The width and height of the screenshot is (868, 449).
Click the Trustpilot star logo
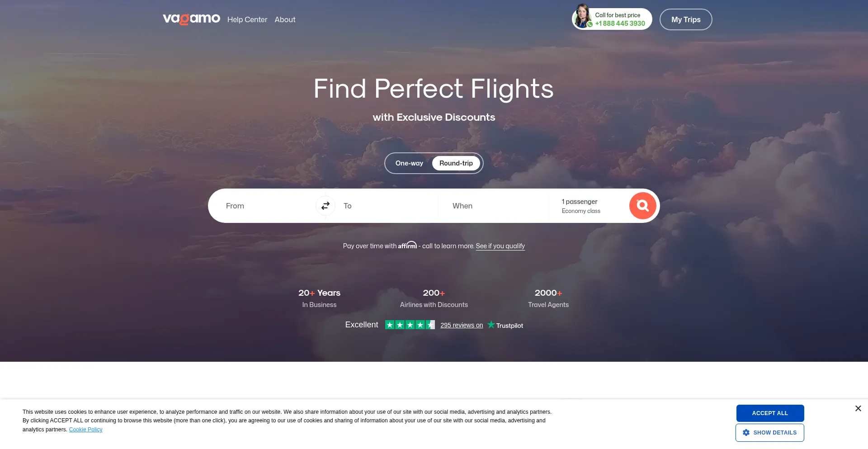pyautogui.click(x=491, y=325)
